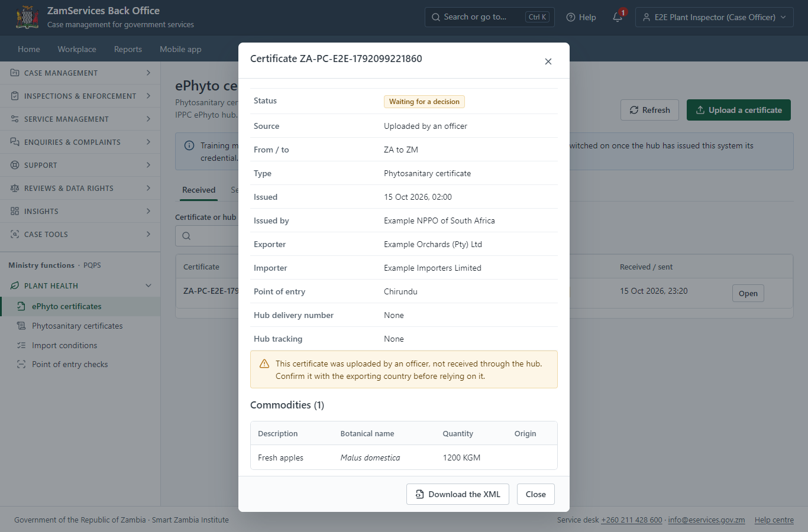Click the Case Management folder icon
808x532 pixels.
point(15,73)
